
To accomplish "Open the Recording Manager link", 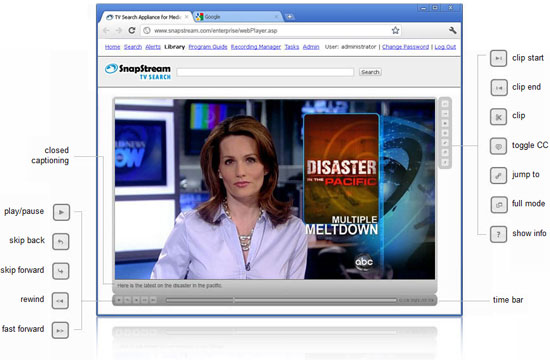I will click(x=256, y=47).
